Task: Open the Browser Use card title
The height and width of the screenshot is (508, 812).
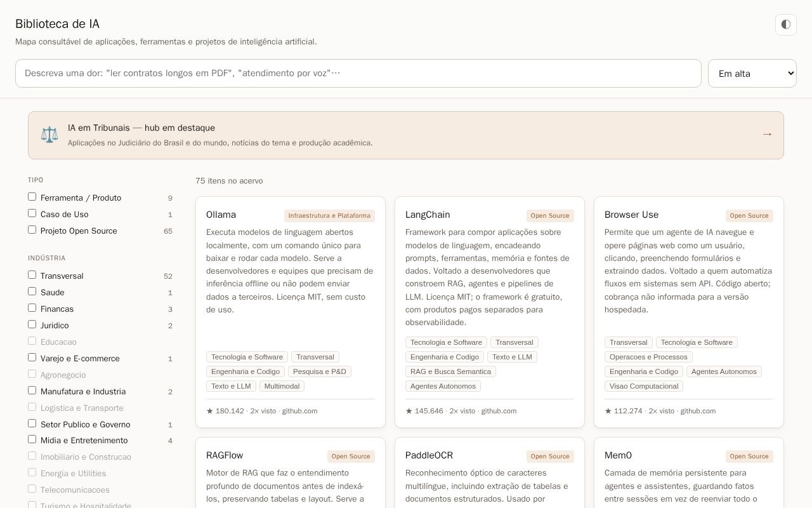Action: click(631, 215)
